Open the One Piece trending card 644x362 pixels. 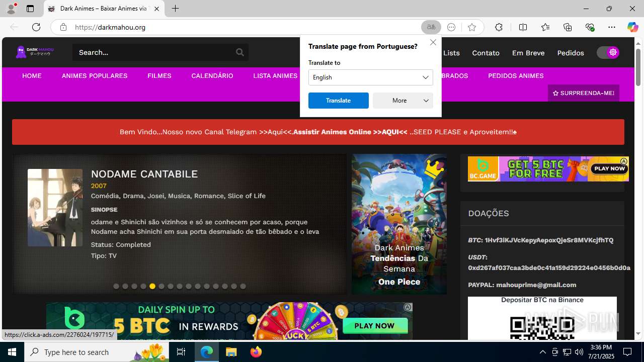399,224
